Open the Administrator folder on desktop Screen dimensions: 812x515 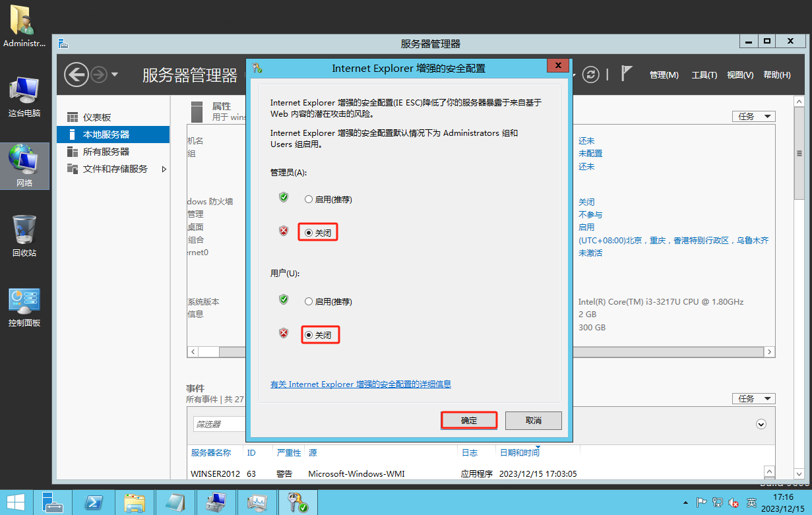tap(24, 26)
